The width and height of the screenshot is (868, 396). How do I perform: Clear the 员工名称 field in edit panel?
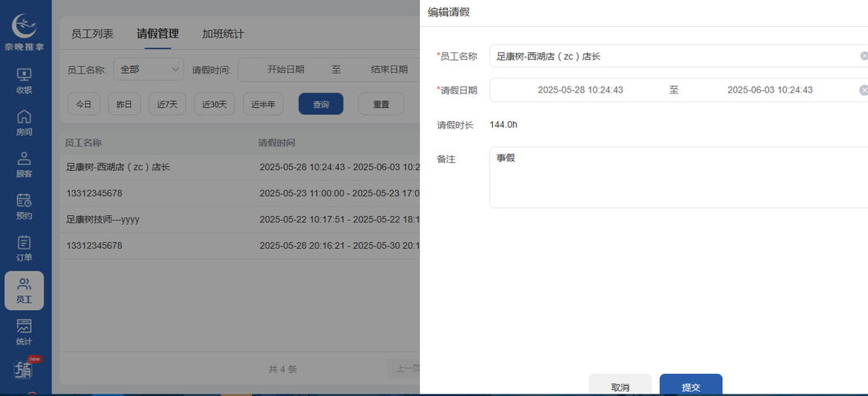(x=864, y=56)
